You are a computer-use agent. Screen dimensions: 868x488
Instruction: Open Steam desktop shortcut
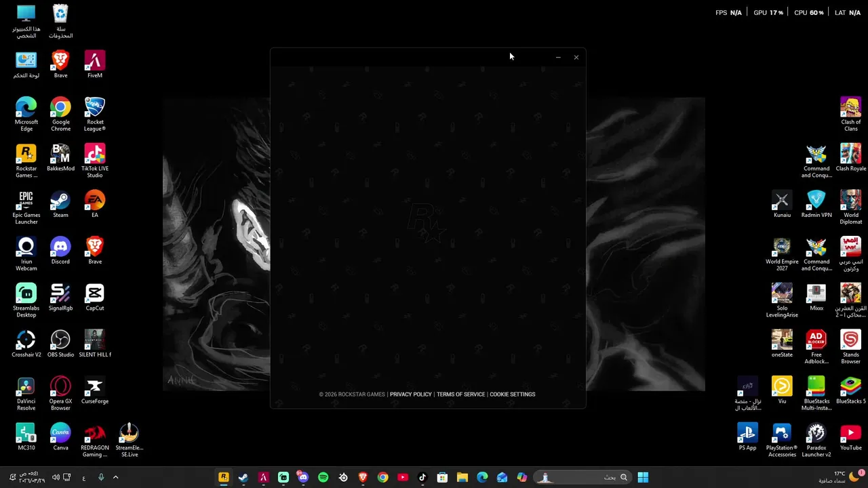pos(60,205)
